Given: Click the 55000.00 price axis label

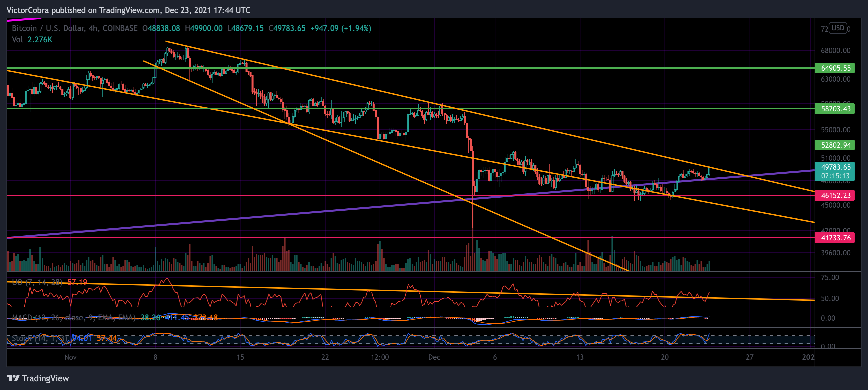Looking at the screenshot, I should click(x=836, y=130).
